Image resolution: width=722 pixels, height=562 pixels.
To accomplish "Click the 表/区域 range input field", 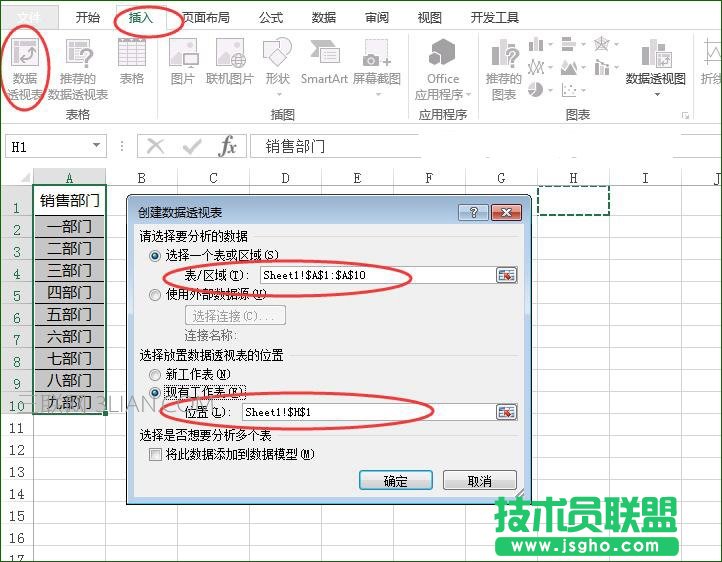I will point(378,275).
